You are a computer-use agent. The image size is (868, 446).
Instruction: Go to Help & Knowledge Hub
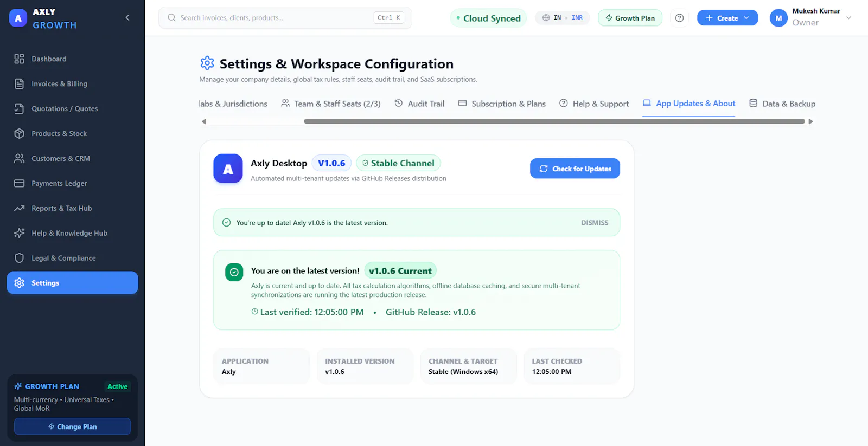pyautogui.click(x=72, y=234)
